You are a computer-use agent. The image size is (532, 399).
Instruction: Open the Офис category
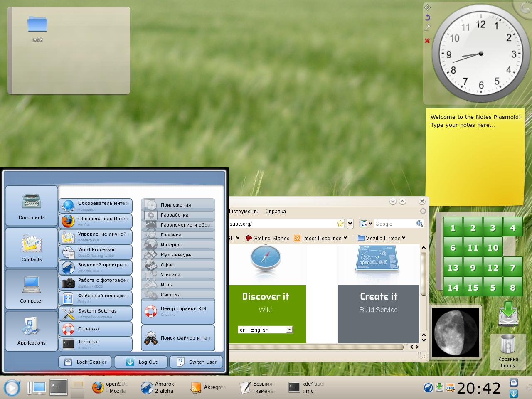pos(178,265)
